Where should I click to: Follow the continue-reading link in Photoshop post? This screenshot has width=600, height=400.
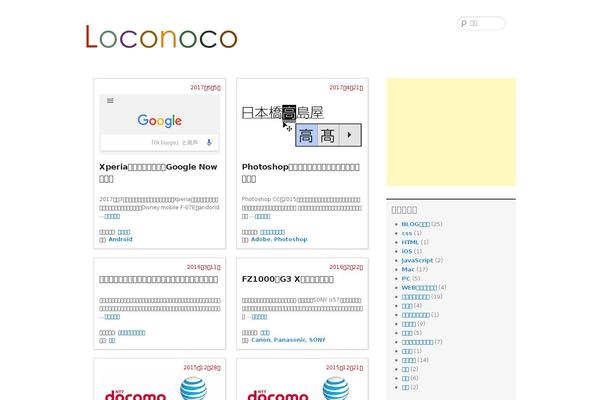tap(262, 216)
